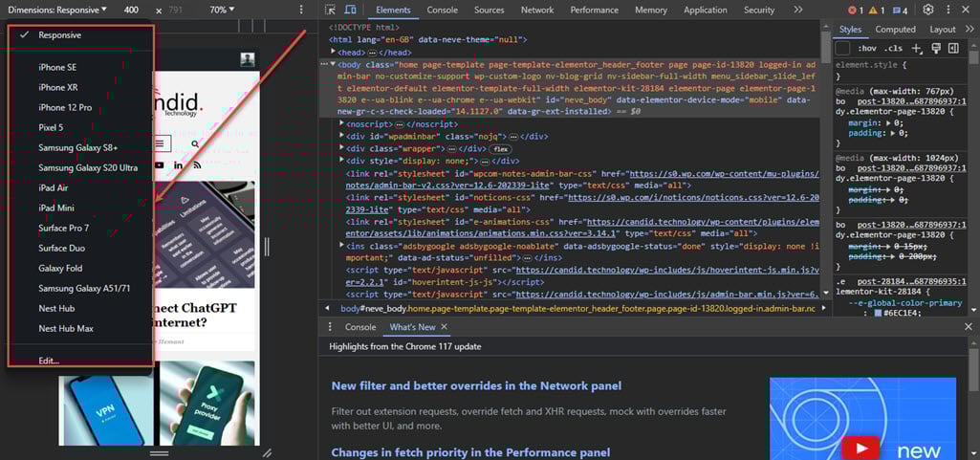Open the hamburger menu on webpage
The width and height of the screenshot is (980, 460).
pos(160,143)
